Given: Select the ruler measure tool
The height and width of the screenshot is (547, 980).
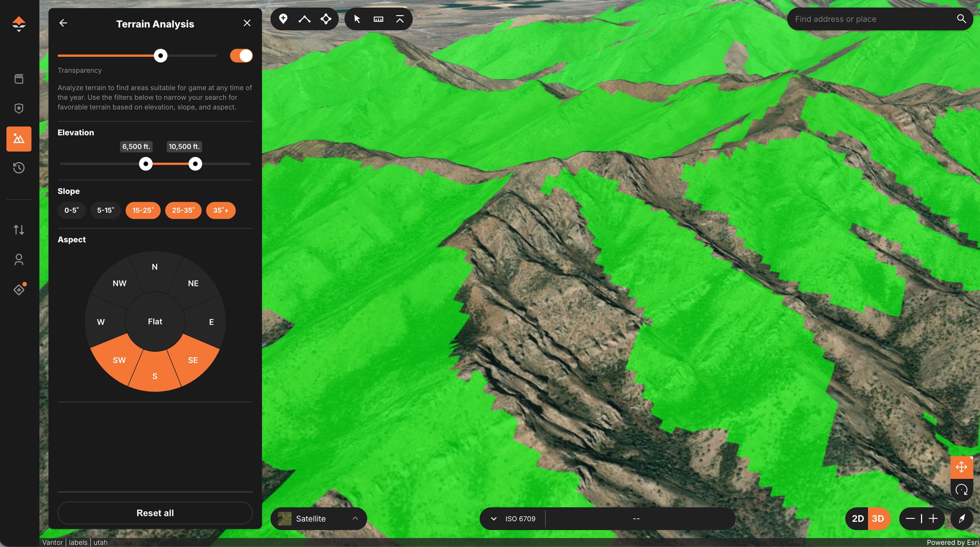Looking at the screenshot, I should click(x=378, y=19).
